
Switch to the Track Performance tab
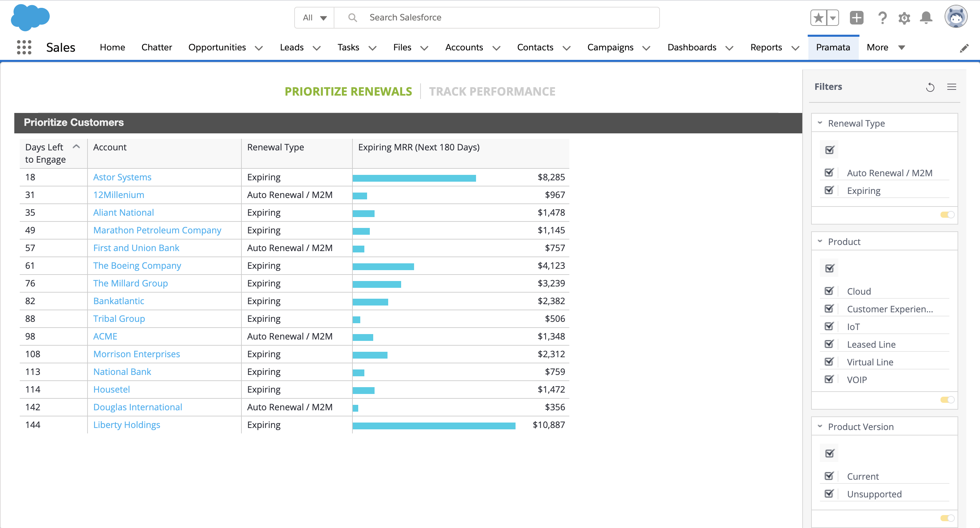click(x=492, y=91)
